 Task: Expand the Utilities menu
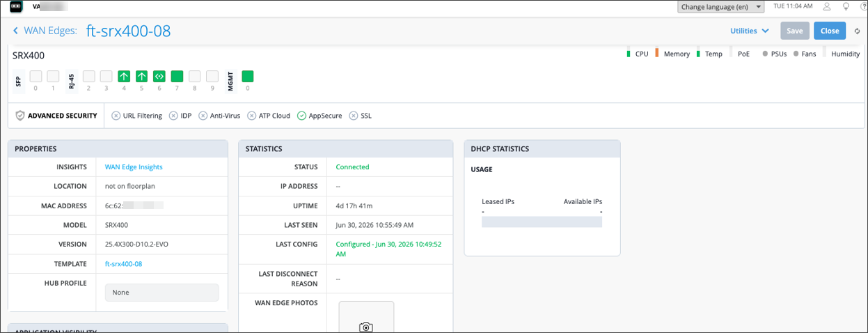pyautogui.click(x=749, y=31)
